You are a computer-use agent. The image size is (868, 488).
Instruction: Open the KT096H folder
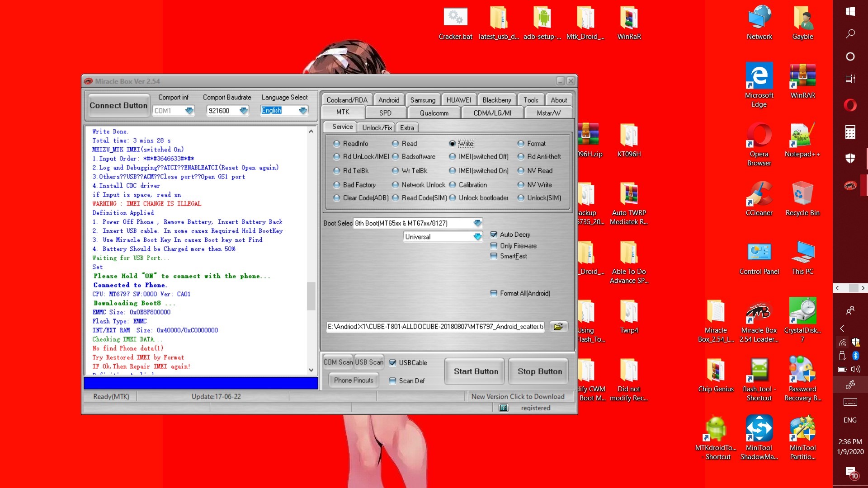[x=629, y=140]
